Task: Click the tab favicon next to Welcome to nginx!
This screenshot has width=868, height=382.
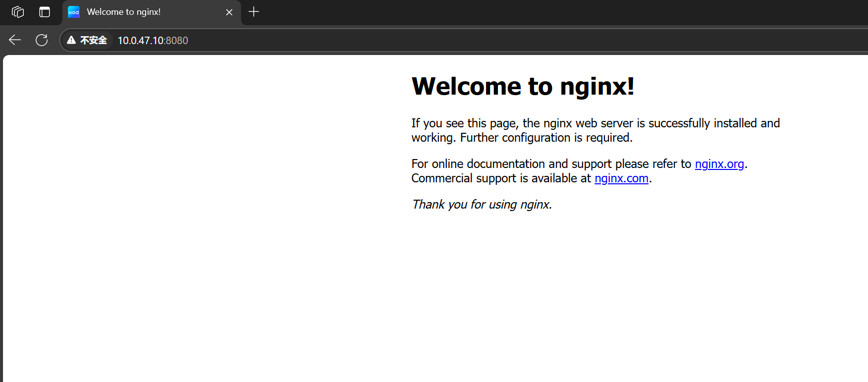Action: [74, 12]
